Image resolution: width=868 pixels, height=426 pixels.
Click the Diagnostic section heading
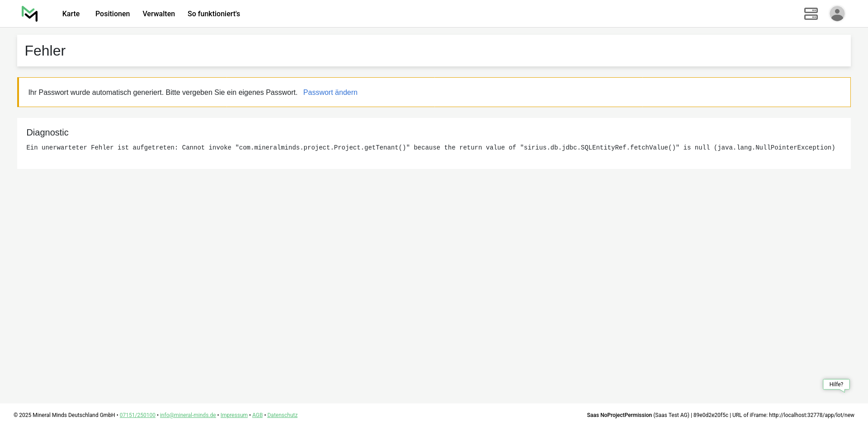[47, 132]
